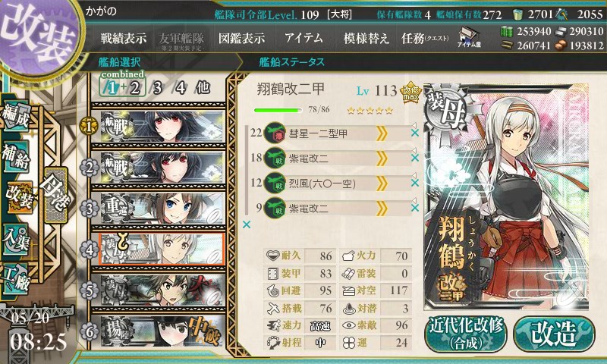Open the 入渠 docking sidebar icon

point(16,239)
